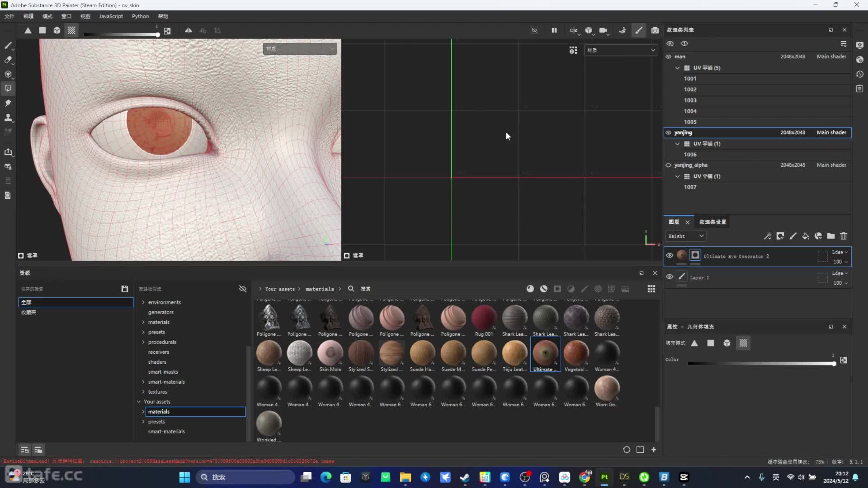Image resolution: width=868 pixels, height=488 pixels.
Task: Select the Polygon fill tool
Action: point(8,89)
